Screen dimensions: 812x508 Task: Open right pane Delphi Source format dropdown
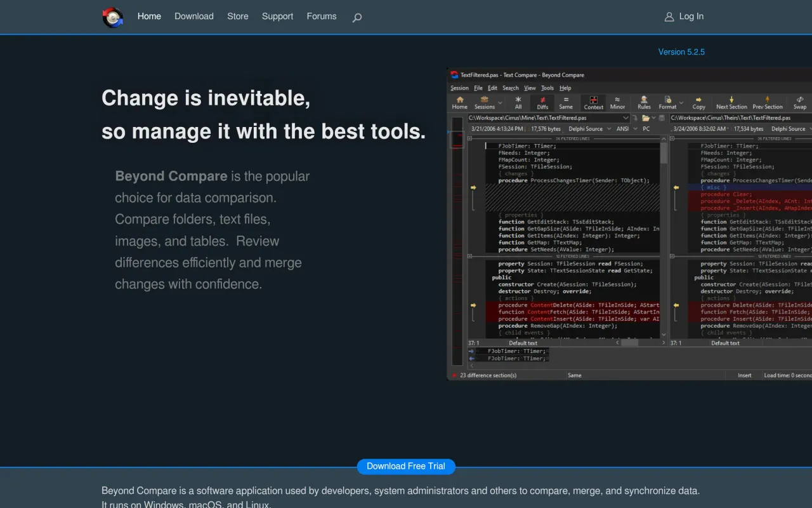811,129
